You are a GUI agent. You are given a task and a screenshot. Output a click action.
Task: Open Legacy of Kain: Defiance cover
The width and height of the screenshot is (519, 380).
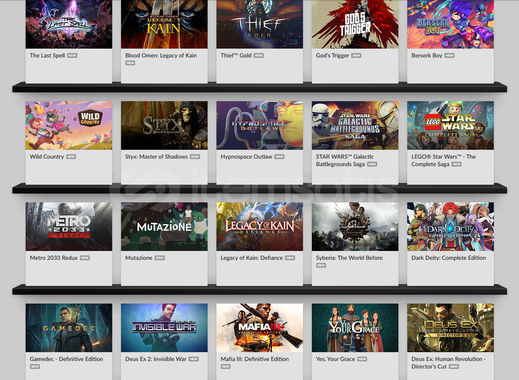point(259,226)
